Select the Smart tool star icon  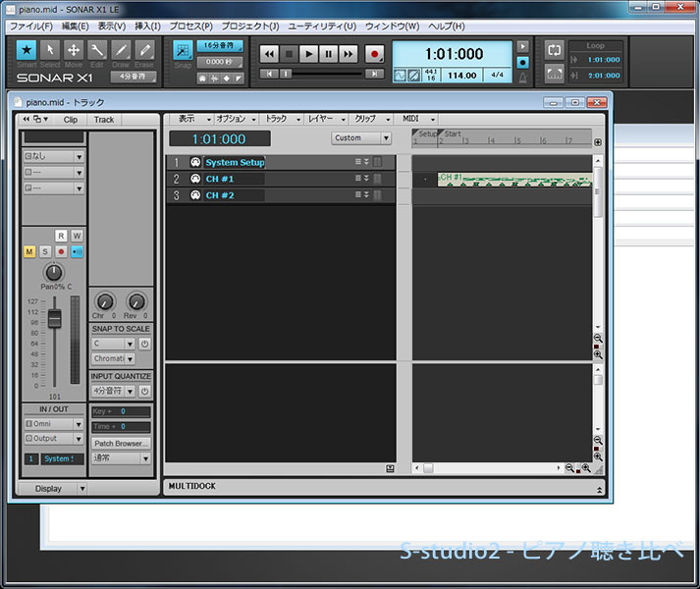click(27, 50)
